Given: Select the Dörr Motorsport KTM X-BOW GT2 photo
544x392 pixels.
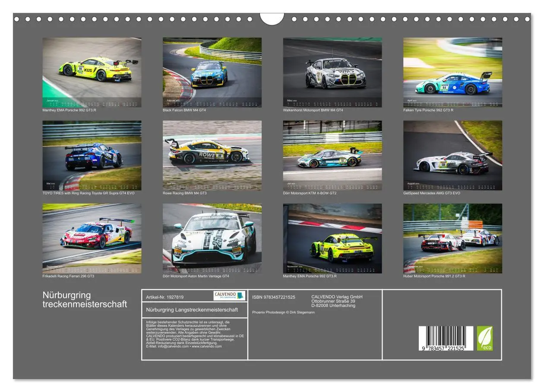Looking at the screenshot, I should (332, 155).
